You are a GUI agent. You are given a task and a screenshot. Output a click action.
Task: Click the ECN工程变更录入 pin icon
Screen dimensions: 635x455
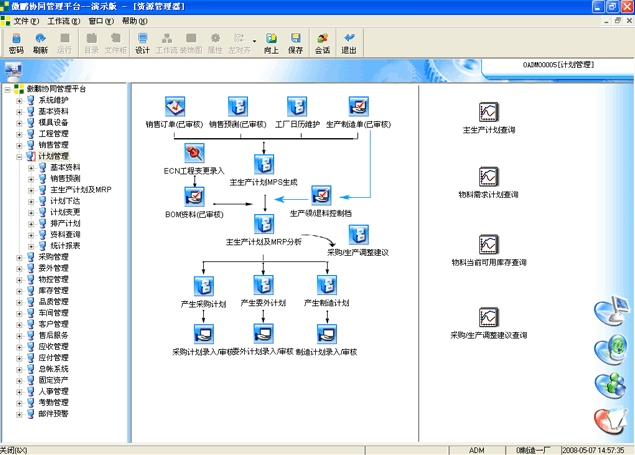(x=194, y=153)
